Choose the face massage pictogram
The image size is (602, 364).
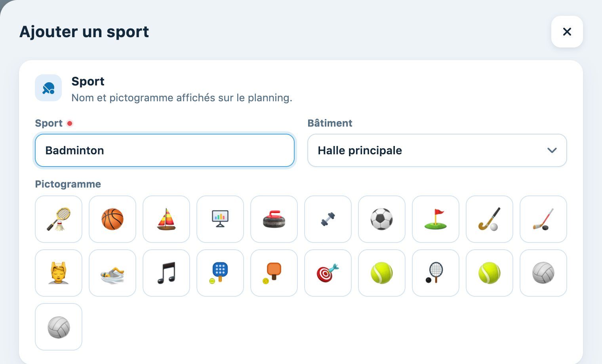(59, 273)
